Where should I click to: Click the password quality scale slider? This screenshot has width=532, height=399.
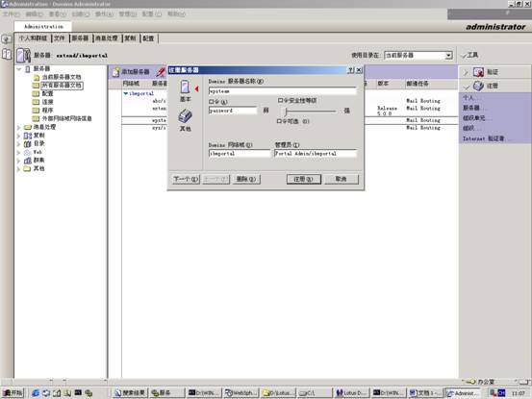point(310,111)
